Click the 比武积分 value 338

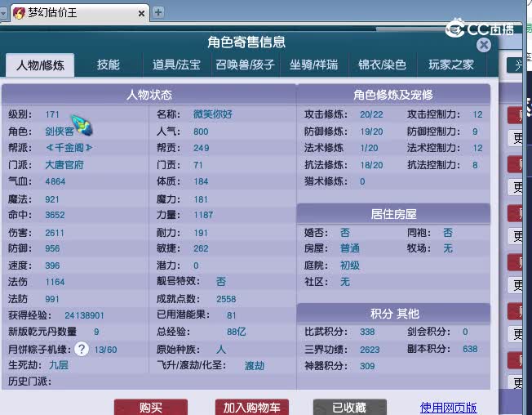[x=367, y=332]
